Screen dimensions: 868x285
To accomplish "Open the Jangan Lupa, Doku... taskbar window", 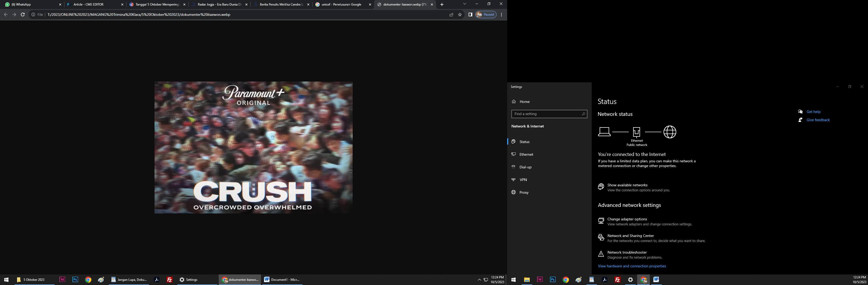I will tap(129, 280).
